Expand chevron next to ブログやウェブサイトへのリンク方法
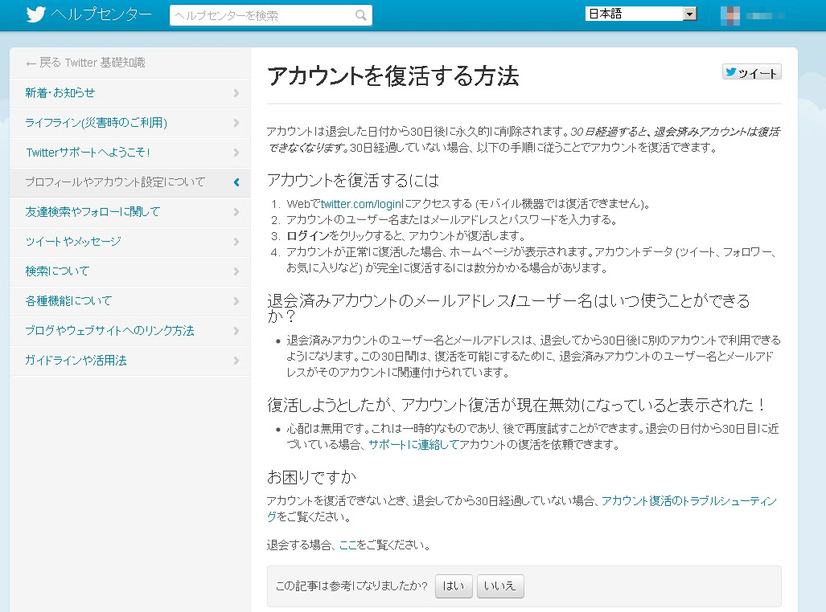The height and width of the screenshot is (612, 826). 236,331
